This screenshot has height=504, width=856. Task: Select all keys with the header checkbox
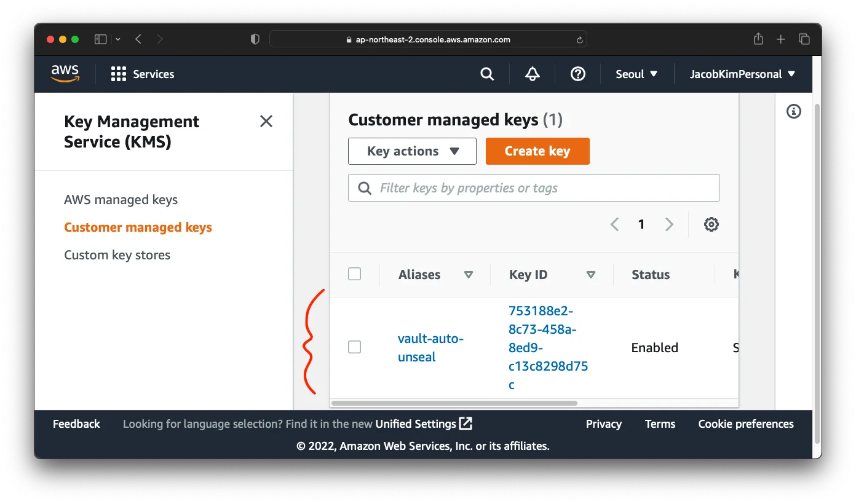point(354,274)
